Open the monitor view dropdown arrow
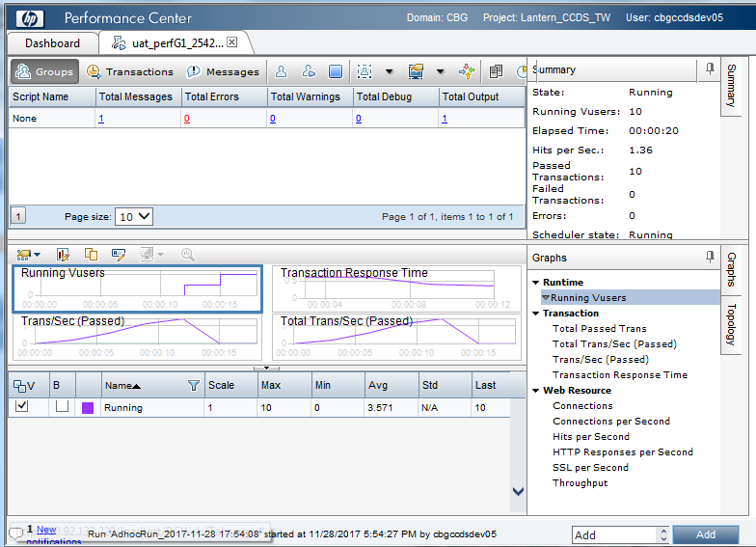Screen dimensions: 756x547 click(440, 71)
